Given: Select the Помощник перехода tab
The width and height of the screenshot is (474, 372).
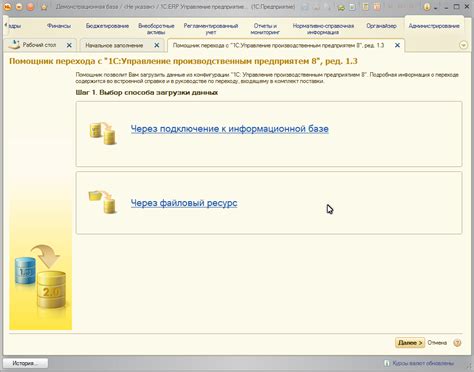Looking at the screenshot, I should point(278,45).
